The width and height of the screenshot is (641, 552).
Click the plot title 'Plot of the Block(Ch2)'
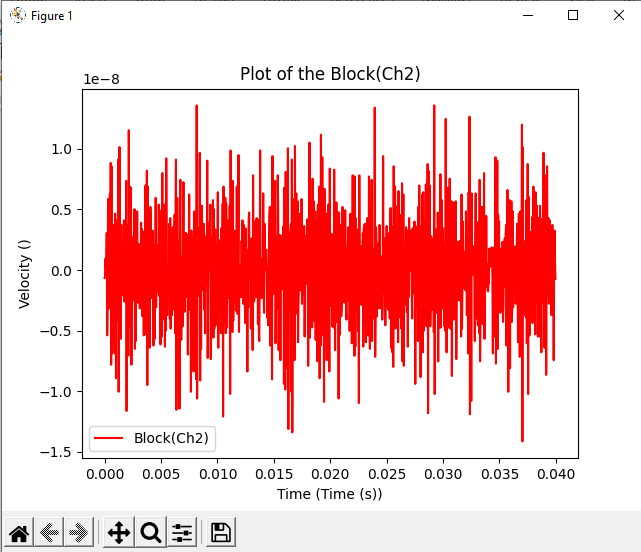point(330,74)
